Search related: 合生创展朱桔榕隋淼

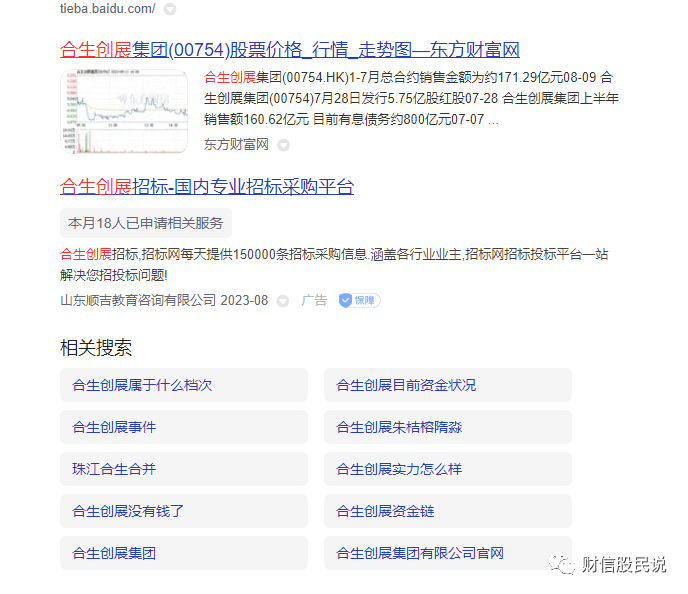click(448, 427)
